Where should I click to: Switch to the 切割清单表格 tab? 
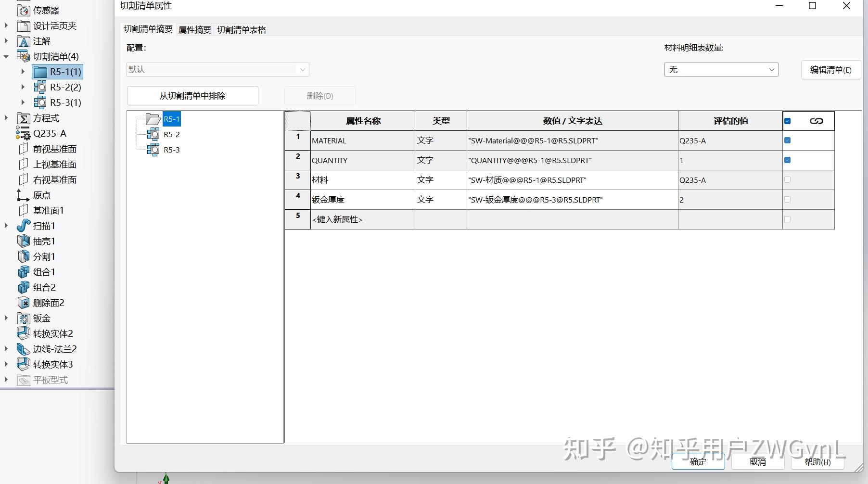click(x=242, y=30)
